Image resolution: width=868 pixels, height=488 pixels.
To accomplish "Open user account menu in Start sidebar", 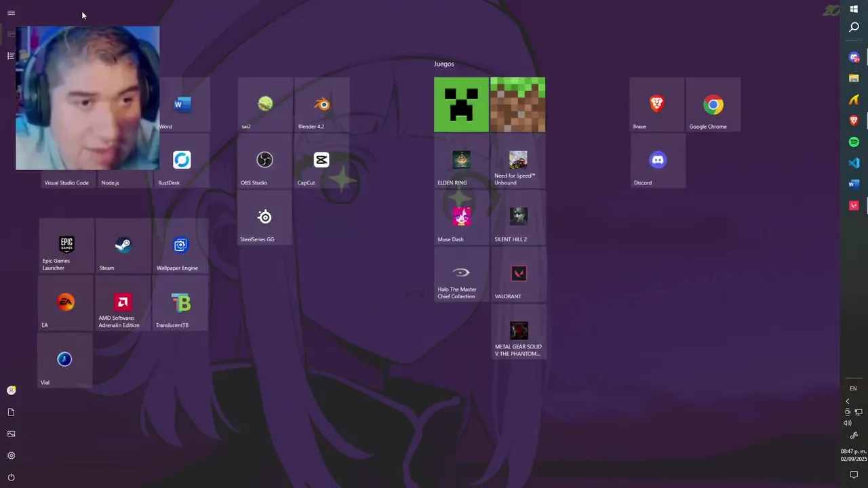I will (11, 390).
